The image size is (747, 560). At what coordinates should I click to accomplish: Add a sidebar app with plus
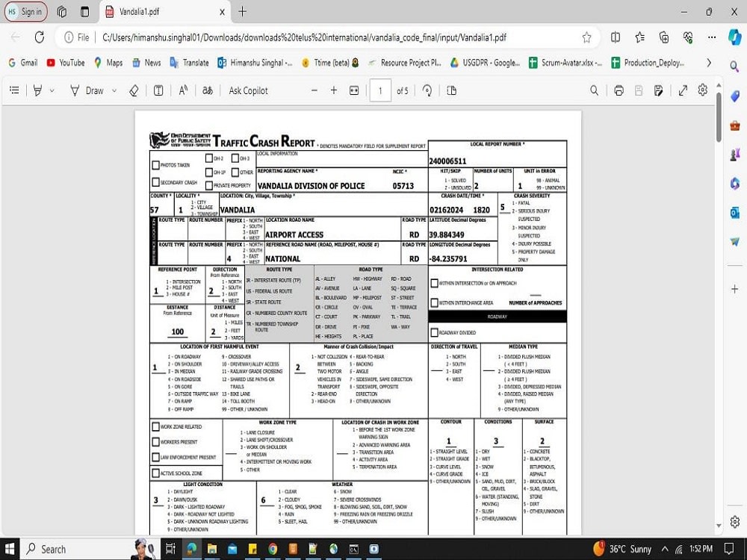(734, 288)
